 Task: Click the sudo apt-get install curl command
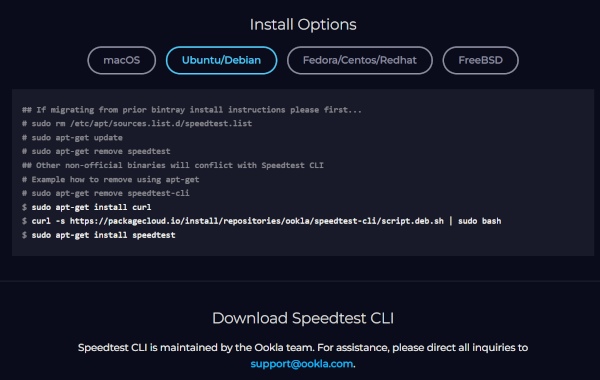coord(91,207)
